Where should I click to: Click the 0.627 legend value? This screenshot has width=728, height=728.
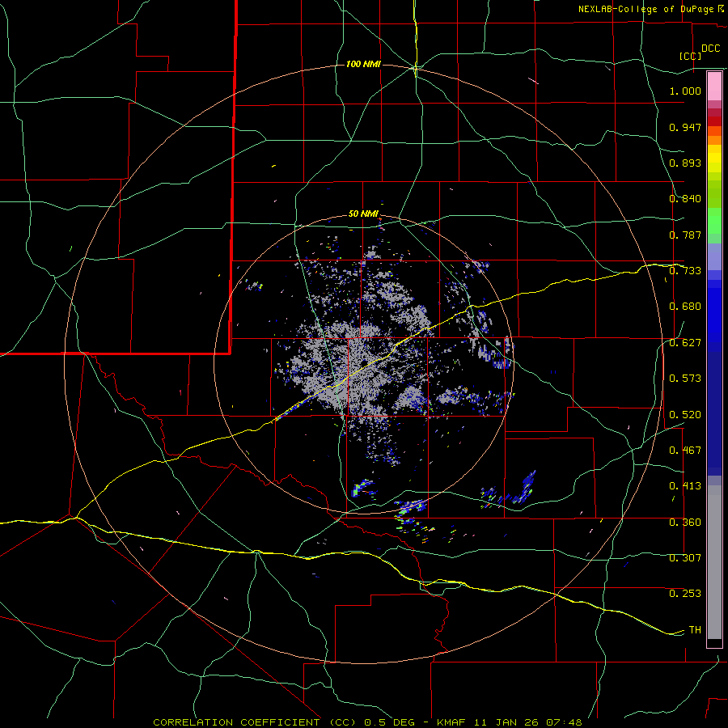[x=685, y=343]
